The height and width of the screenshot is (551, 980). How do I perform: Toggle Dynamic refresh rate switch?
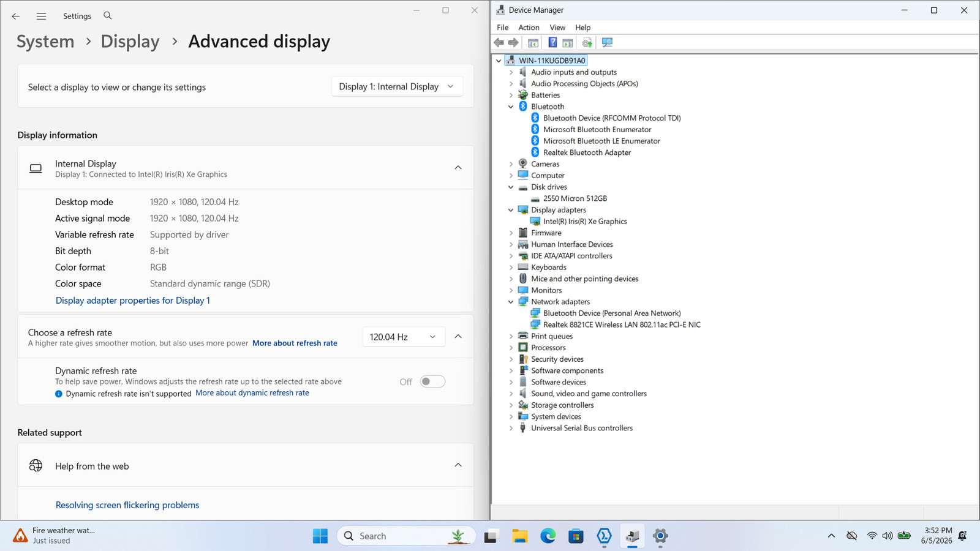pos(432,381)
